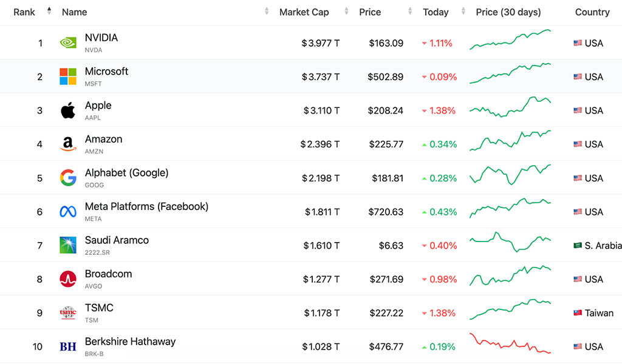Image resolution: width=622 pixels, height=364 pixels.
Task: Click the Broadcom logo icon
Action: 68,279
